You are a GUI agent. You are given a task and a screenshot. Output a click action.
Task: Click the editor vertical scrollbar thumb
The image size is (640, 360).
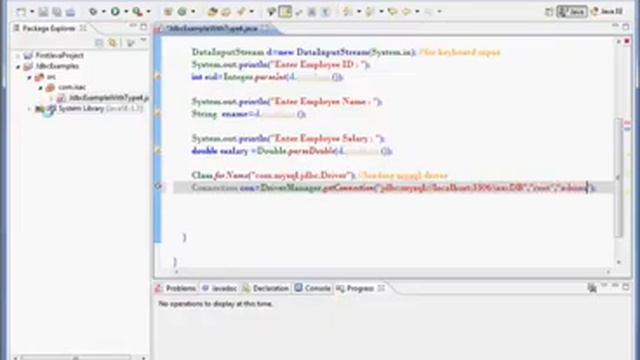pos(619,177)
